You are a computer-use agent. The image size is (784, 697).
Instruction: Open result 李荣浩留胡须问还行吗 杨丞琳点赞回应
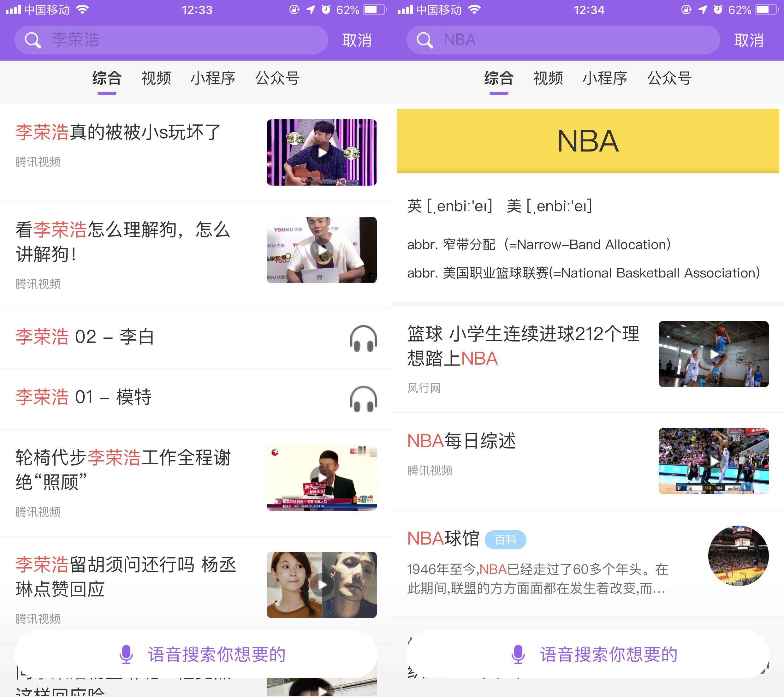coord(126,576)
